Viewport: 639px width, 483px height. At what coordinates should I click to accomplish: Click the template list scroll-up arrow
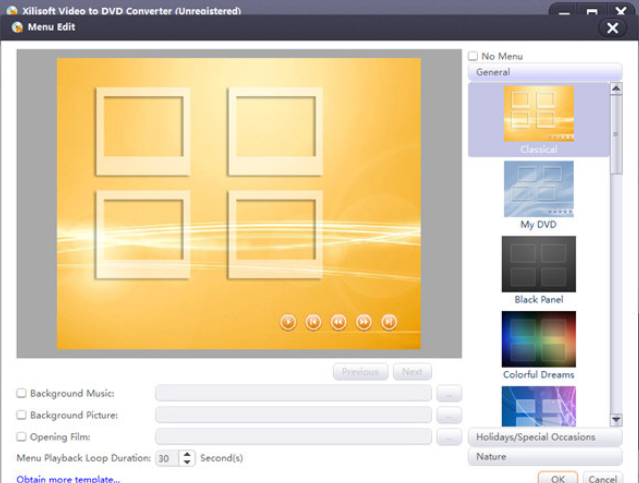point(616,88)
